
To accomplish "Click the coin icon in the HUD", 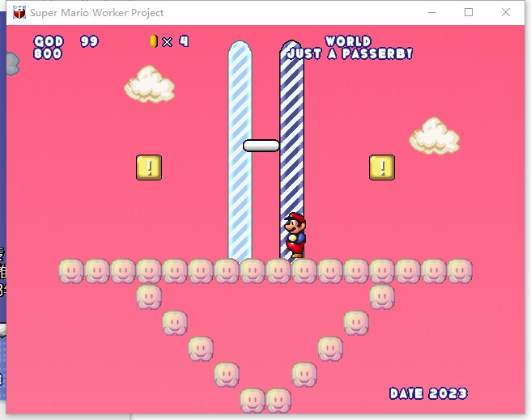I will [154, 41].
